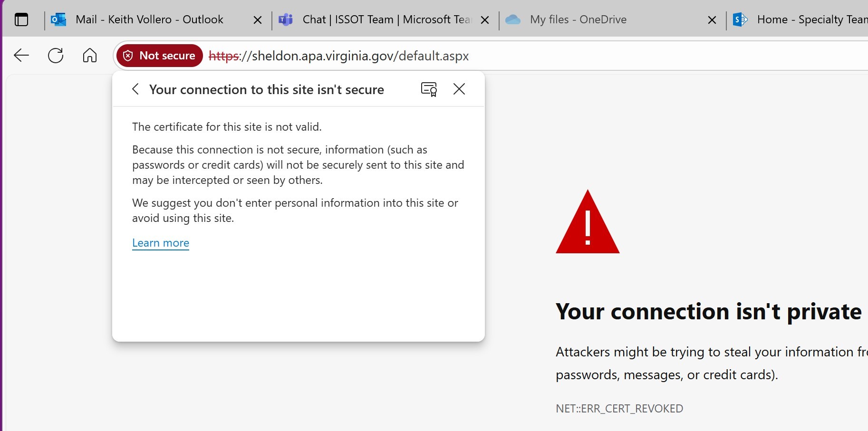Click the SharePoint icon on the rightmost tab
868x431 pixels.
(739, 19)
